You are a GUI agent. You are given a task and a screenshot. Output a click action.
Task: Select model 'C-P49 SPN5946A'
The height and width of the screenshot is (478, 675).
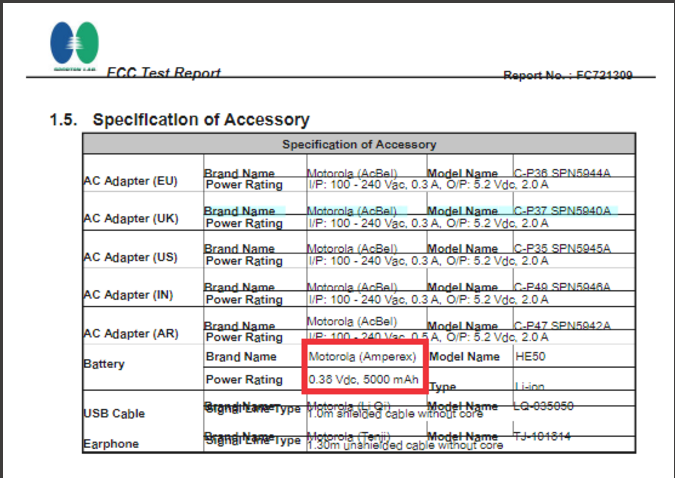point(562,287)
